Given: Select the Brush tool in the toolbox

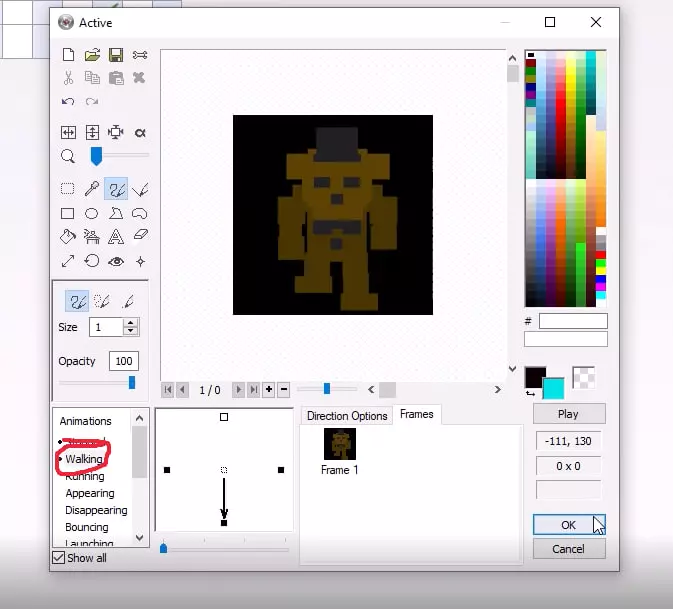Looking at the screenshot, I should coord(116,189).
